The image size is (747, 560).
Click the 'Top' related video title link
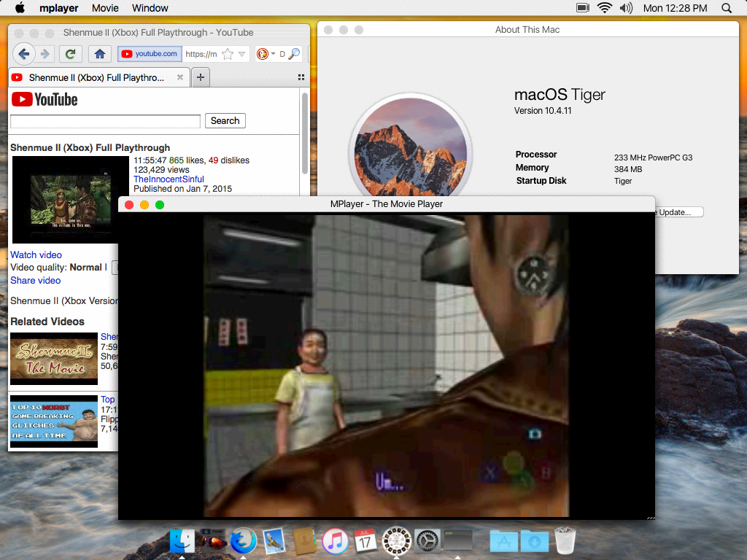108,400
